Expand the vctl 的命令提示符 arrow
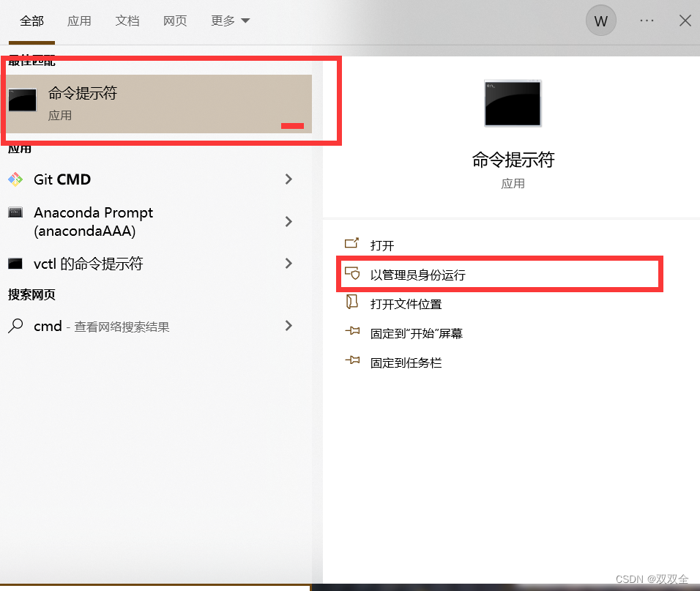The width and height of the screenshot is (700, 591). (288, 264)
